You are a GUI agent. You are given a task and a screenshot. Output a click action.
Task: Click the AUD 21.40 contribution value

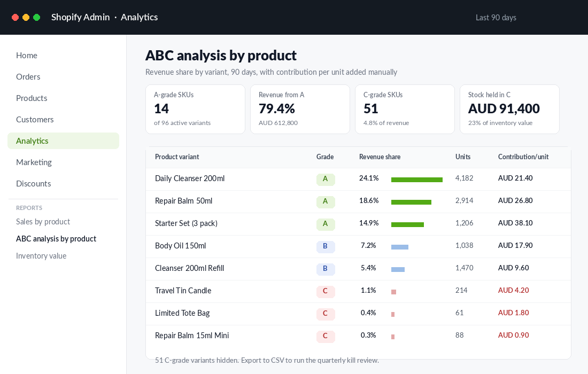point(515,178)
